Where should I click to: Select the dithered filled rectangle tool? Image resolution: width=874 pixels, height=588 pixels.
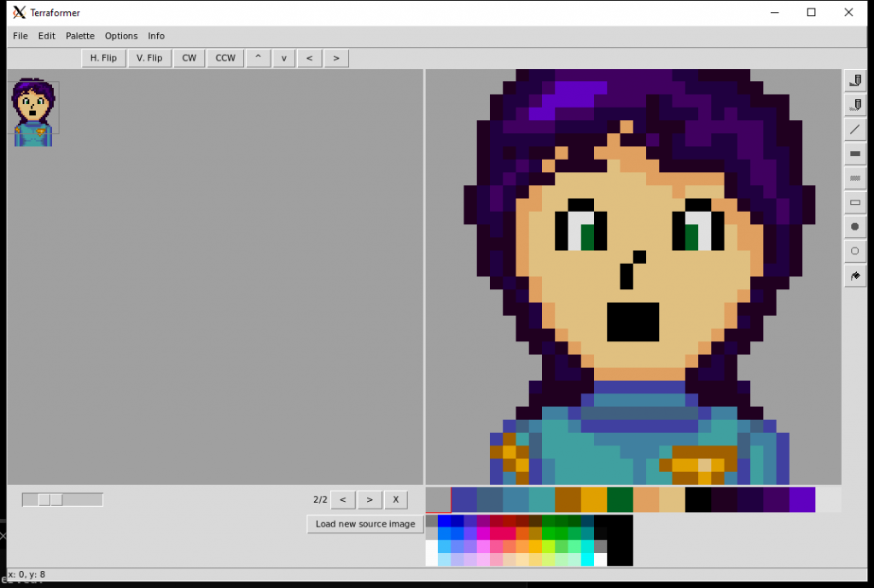tap(855, 178)
